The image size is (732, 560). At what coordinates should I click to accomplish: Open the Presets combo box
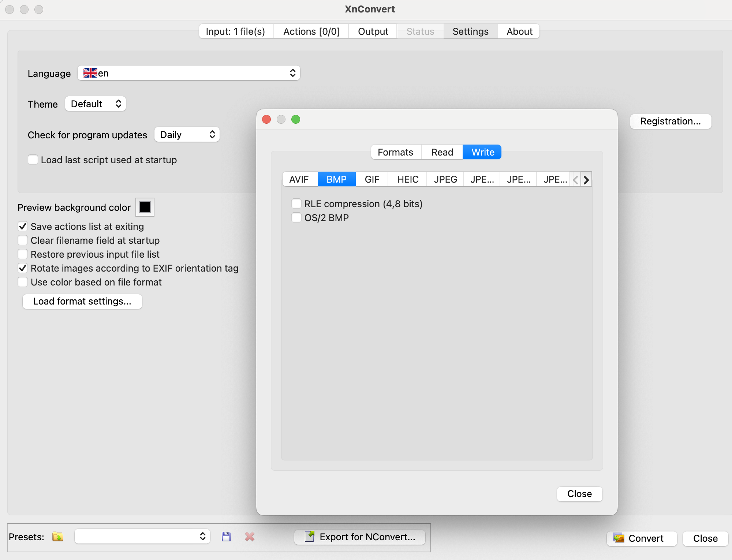click(142, 536)
